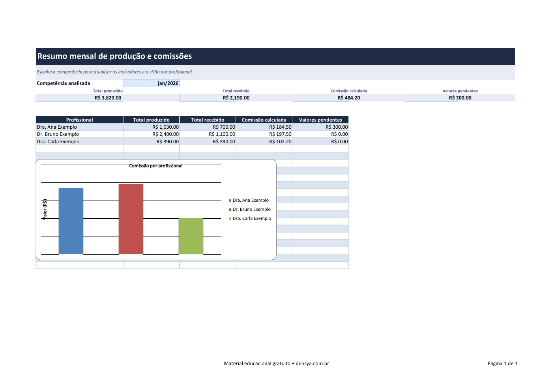Select the jan/2026 competência cell
Image resolution: width=554 pixels, height=392 pixels.
click(151, 83)
